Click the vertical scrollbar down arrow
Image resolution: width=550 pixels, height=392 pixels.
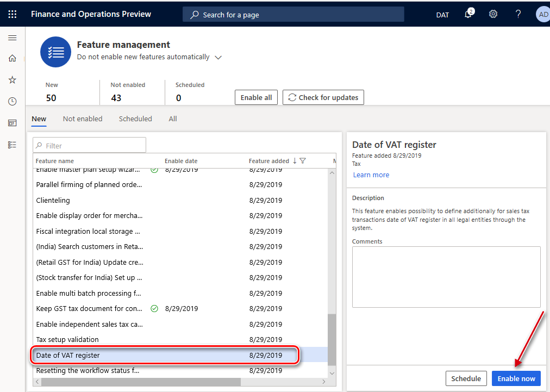(x=332, y=374)
